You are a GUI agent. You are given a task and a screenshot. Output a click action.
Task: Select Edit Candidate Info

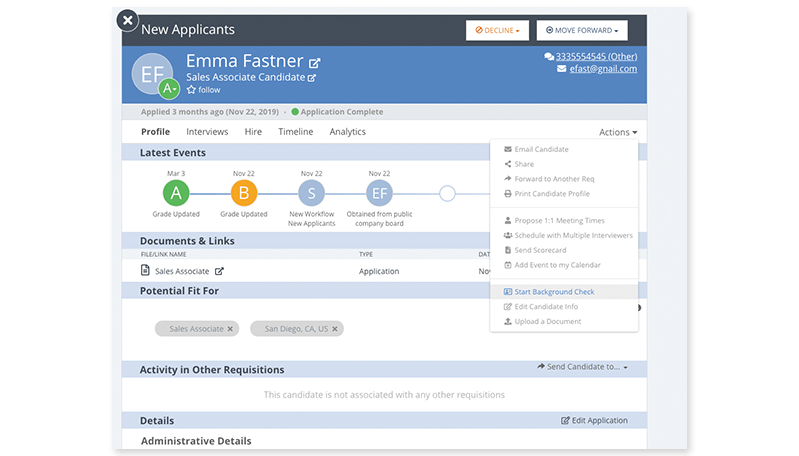pos(564,307)
